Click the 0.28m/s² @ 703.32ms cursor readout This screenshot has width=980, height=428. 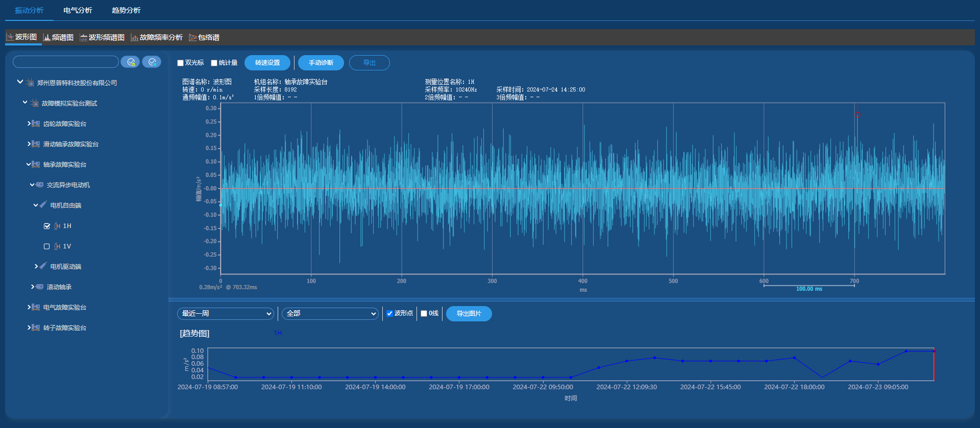[x=228, y=287]
